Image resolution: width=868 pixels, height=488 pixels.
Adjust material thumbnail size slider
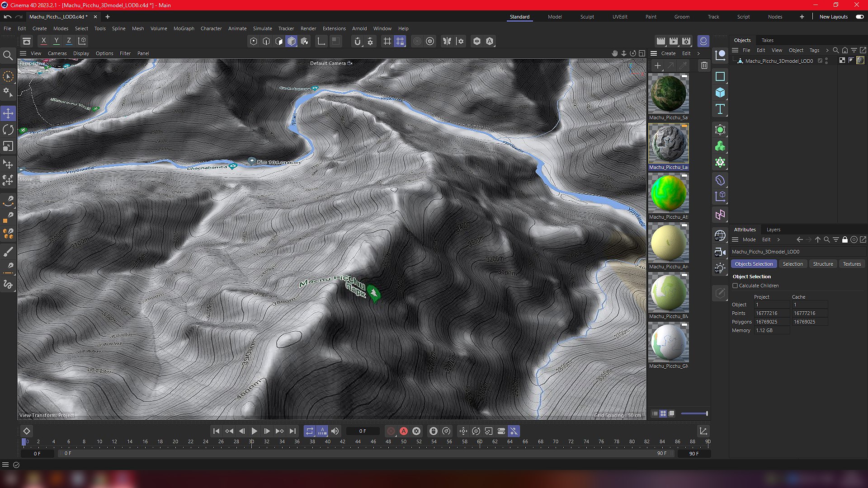(694, 413)
